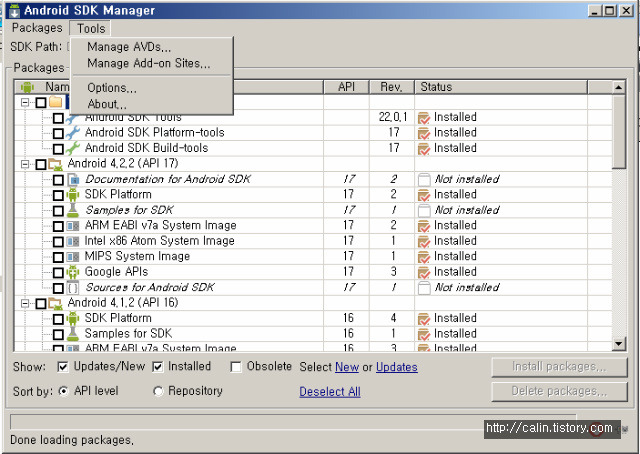Click the progress bar above status text

point(293,421)
